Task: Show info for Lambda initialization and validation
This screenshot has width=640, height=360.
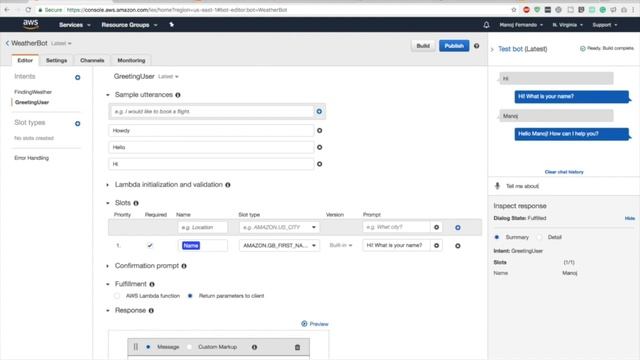Action: tap(228, 185)
